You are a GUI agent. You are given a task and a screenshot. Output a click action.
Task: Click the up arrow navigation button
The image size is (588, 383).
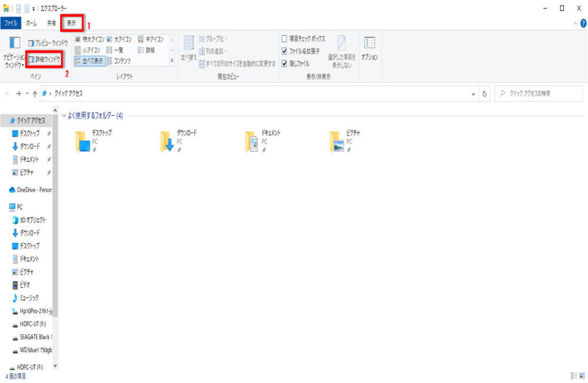point(35,94)
